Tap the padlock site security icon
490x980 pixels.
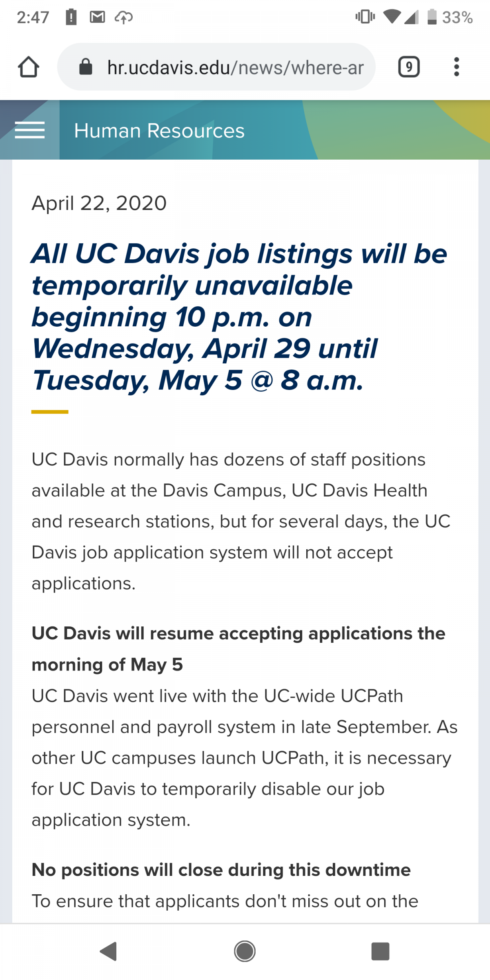point(86,67)
